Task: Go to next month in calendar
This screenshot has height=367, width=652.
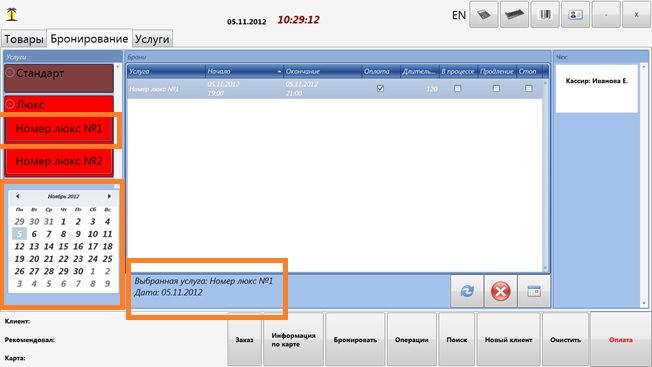Action: [109, 196]
